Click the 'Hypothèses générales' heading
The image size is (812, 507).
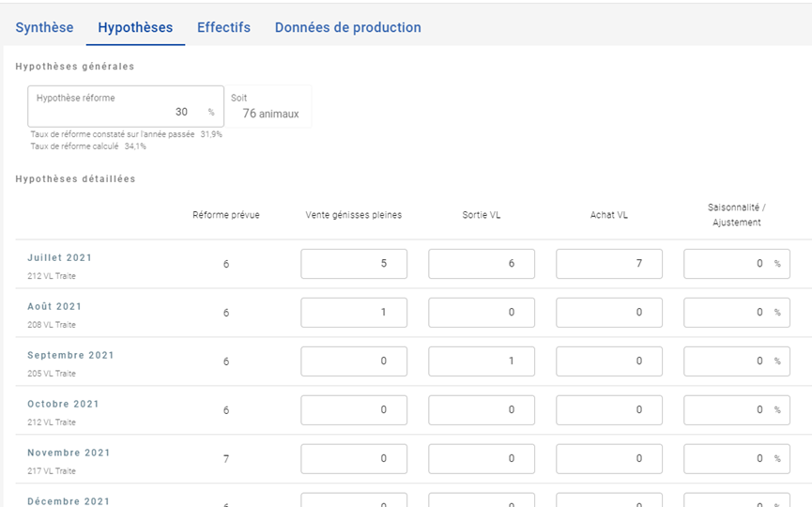75,67
